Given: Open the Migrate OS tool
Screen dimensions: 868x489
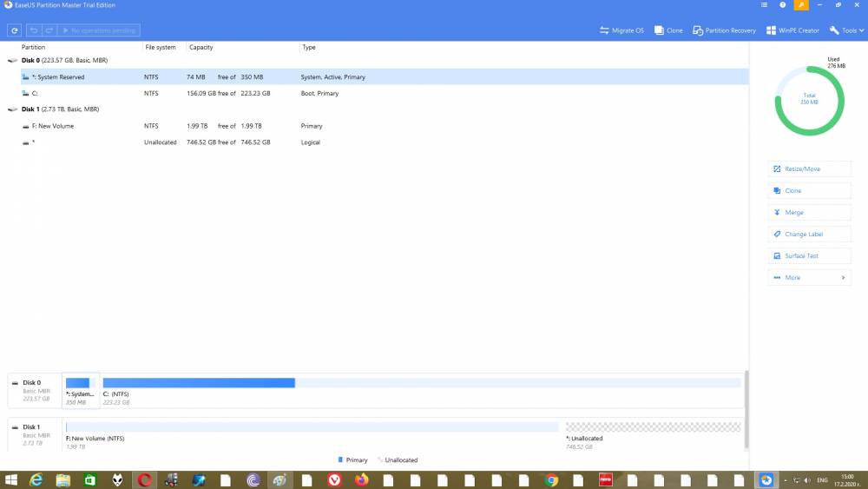Looking at the screenshot, I should point(621,30).
